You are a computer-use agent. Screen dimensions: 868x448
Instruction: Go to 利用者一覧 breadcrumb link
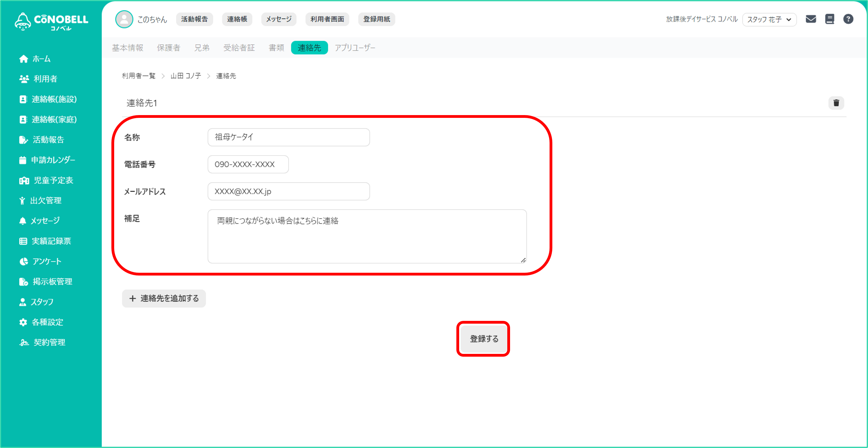[139, 76]
